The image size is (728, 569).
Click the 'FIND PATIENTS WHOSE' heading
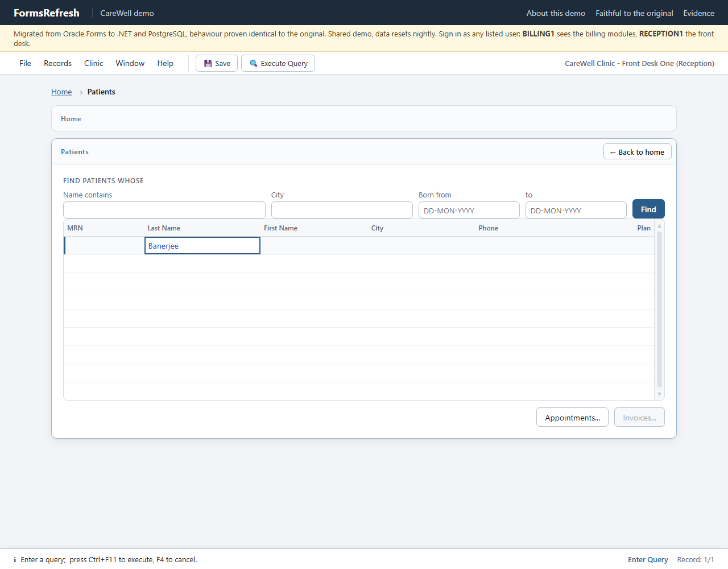coord(104,181)
